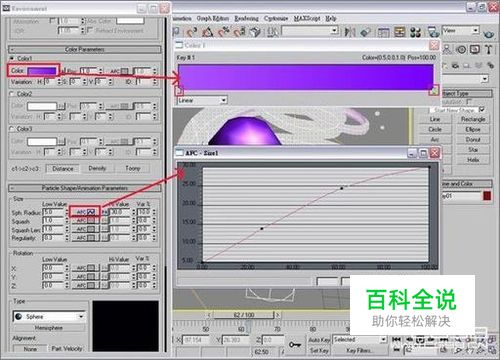
Task: Click the layer manager toolbar icon
Action: [x=383, y=32]
